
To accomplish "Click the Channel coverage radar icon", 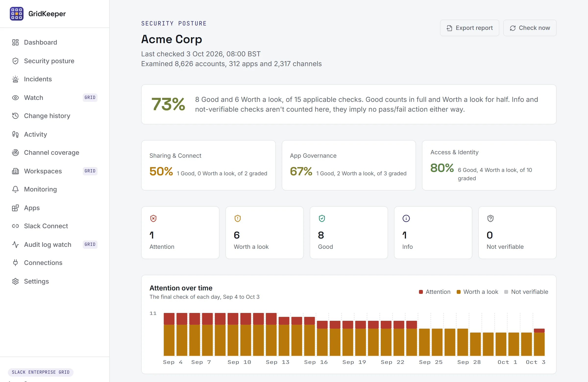I will (x=15, y=153).
